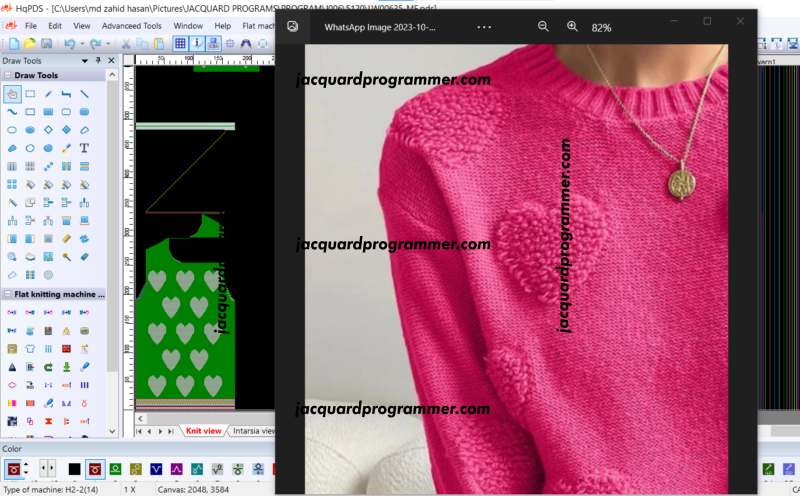
Task: Click the photo viewer image icon
Action: pos(292,27)
